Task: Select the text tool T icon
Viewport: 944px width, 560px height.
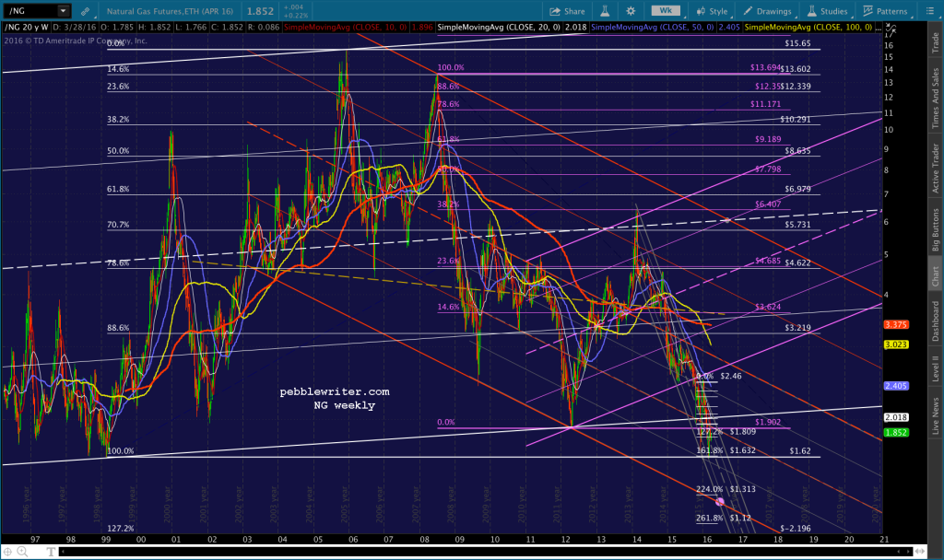Action: point(51,552)
